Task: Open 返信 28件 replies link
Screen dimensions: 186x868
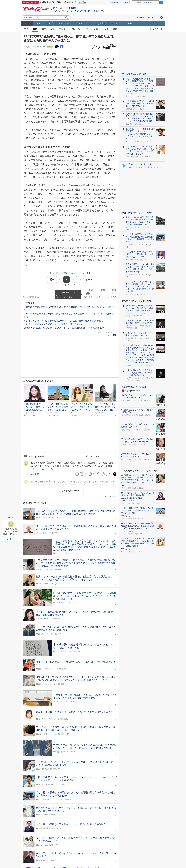Action: (35, 474)
